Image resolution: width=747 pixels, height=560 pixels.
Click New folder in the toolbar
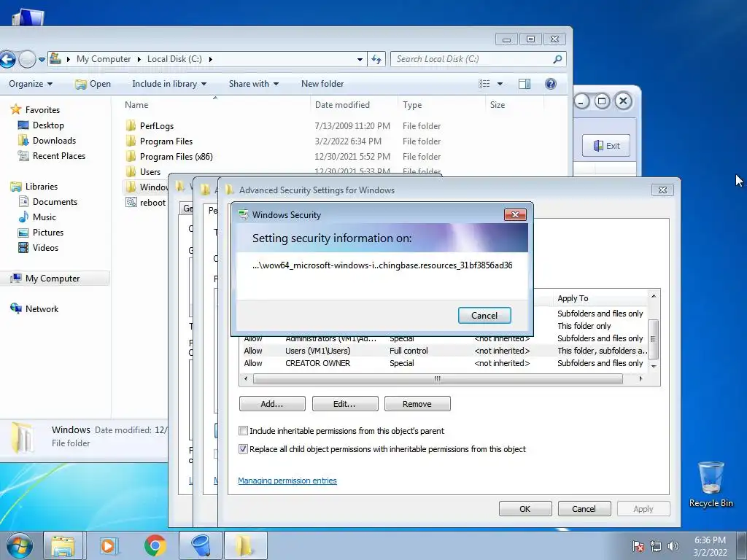322,84
